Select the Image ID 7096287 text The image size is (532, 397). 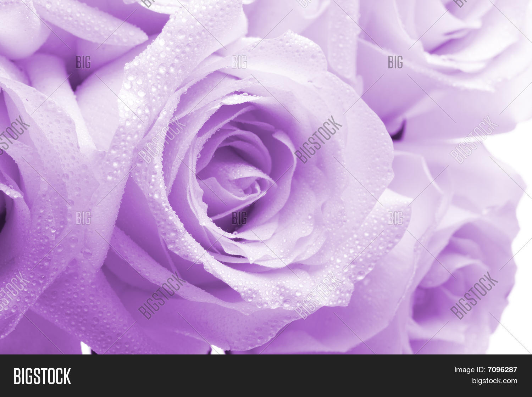click(x=502, y=370)
